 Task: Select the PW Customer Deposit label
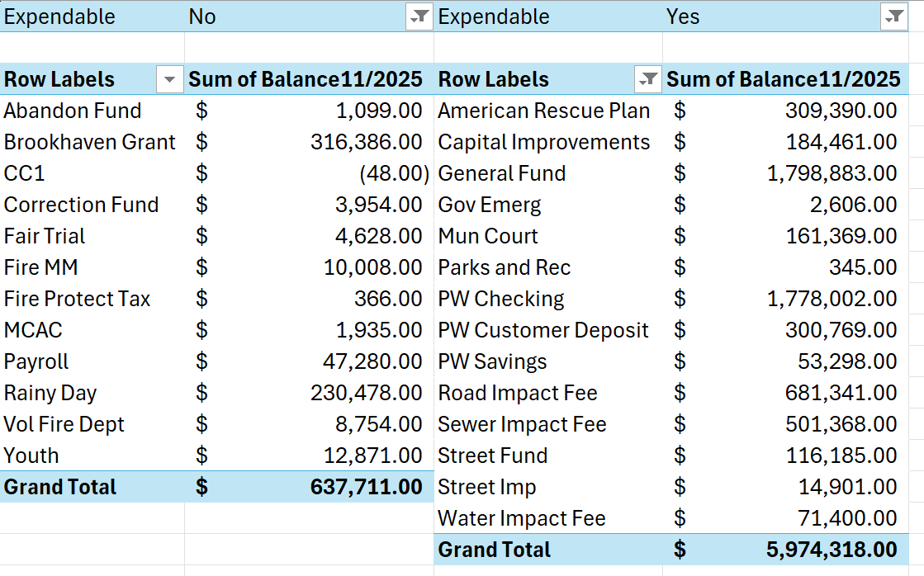pyautogui.click(x=543, y=330)
